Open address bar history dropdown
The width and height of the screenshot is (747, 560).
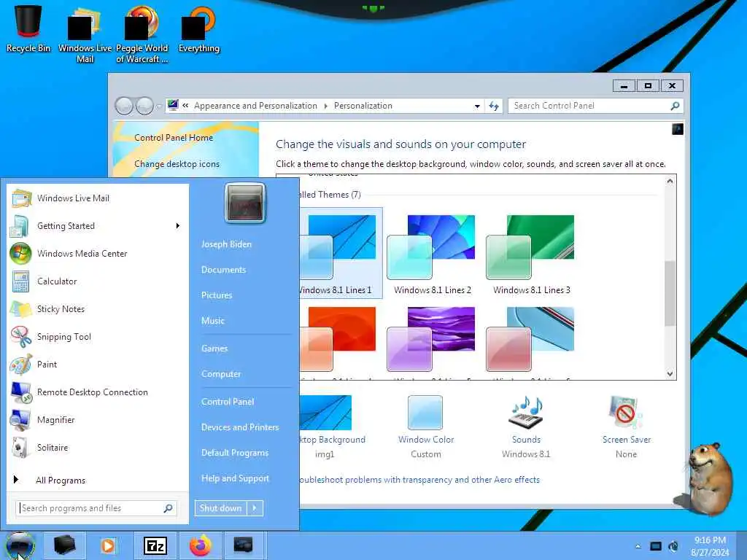coord(477,106)
